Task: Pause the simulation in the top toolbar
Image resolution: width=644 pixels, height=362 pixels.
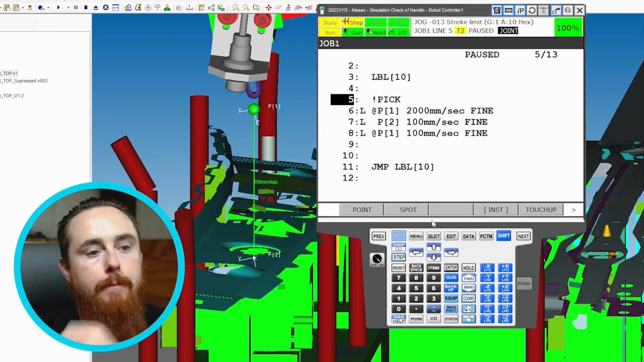Action: [x=76, y=8]
